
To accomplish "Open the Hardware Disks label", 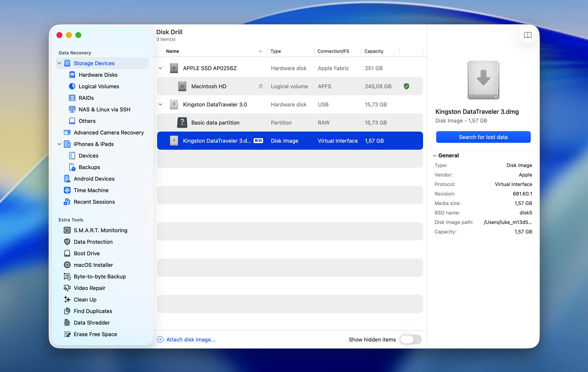I will 98,75.
